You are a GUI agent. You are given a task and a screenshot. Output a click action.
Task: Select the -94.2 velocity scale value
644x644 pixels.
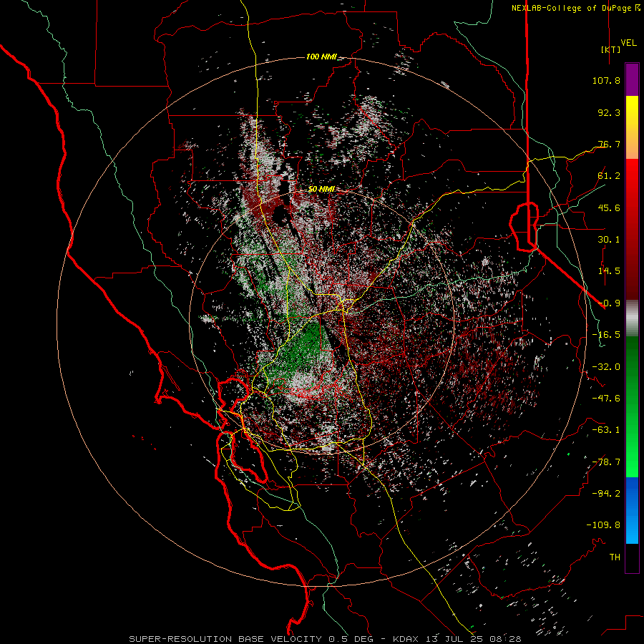click(606, 494)
